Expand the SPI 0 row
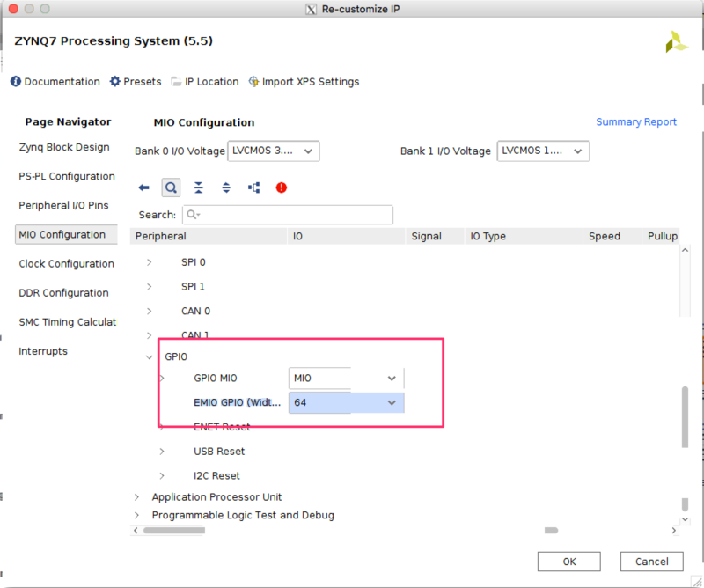Screen dimensions: 704x588 (149, 262)
